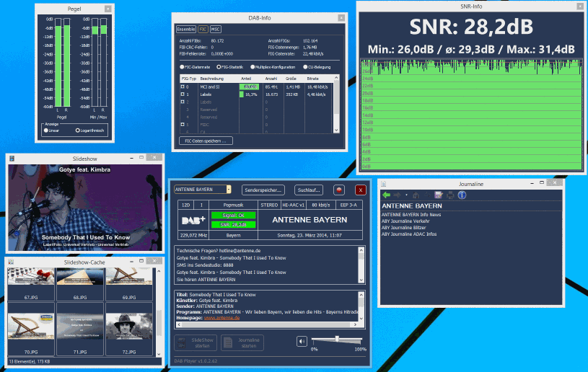
Task: Mute audio with the speaker icon
Action: coord(302,341)
